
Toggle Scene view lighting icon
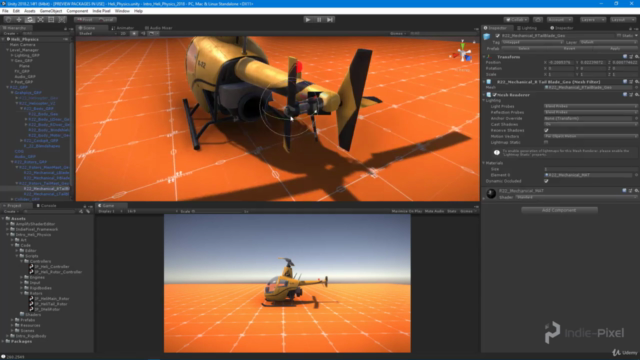pos(134,33)
